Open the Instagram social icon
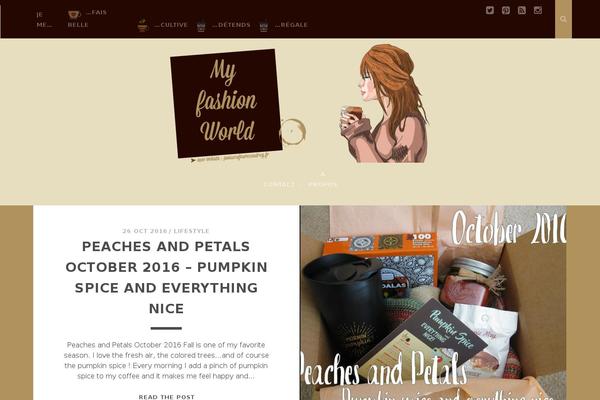 pyautogui.click(x=538, y=10)
